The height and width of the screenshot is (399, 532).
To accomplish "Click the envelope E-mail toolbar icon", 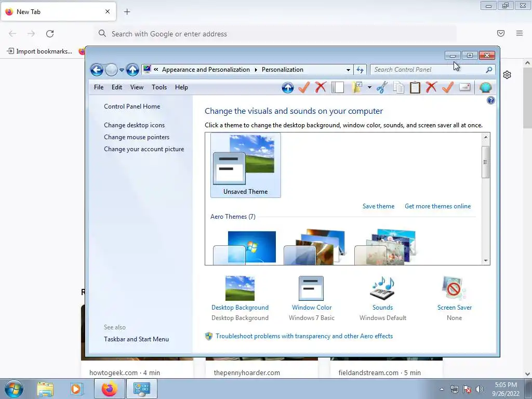I will click(465, 87).
